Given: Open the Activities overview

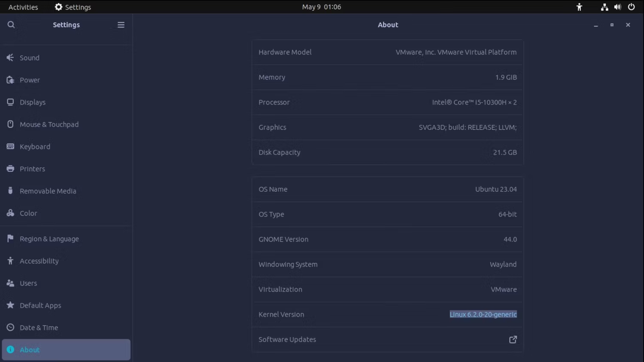Looking at the screenshot, I should point(23,7).
